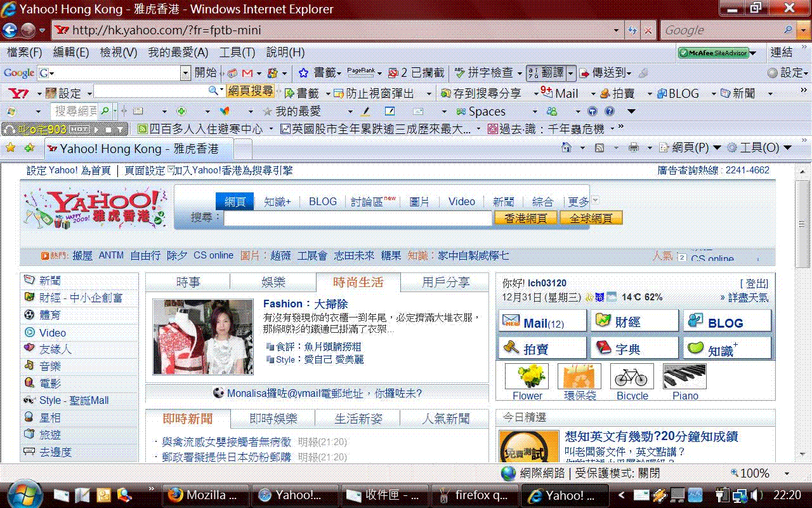Click the IE Google search box at top right
The image size is (812, 508).
coord(722,30)
